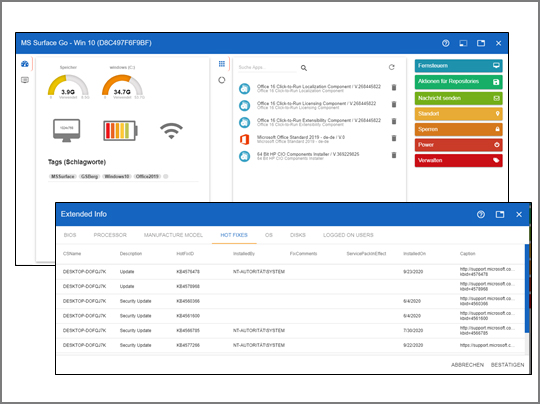Click the help icon in MS Surface Go title bar
Screen dimensions: 540x404
tap(446, 43)
